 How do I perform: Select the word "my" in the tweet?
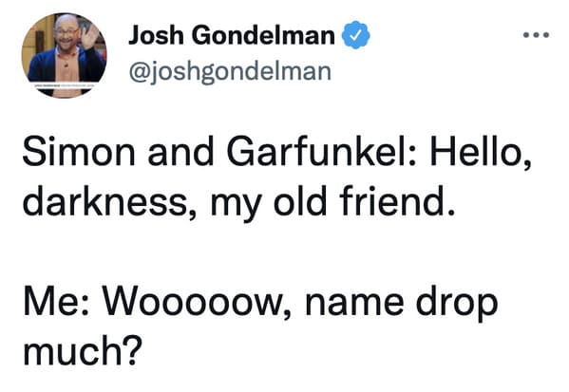click(236, 204)
